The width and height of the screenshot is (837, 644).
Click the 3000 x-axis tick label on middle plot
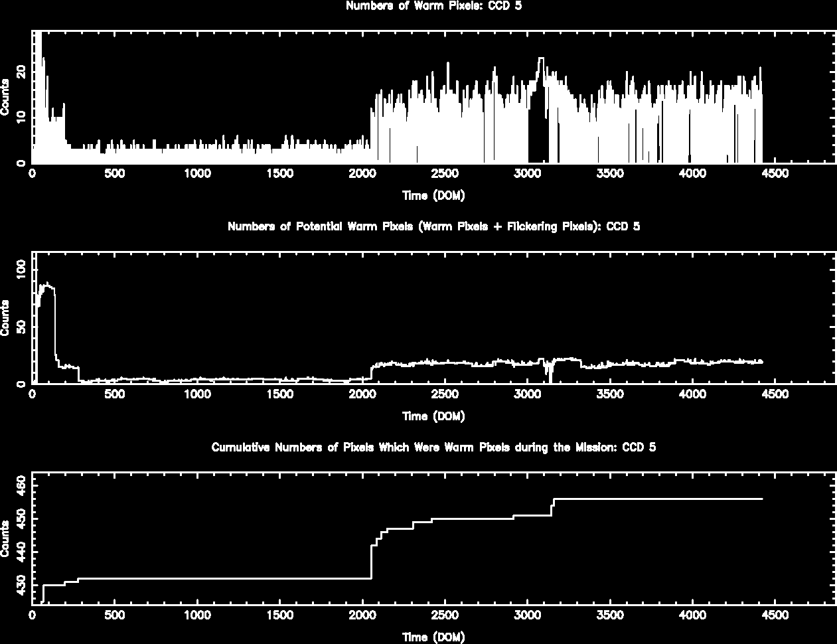tap(528, 394)
